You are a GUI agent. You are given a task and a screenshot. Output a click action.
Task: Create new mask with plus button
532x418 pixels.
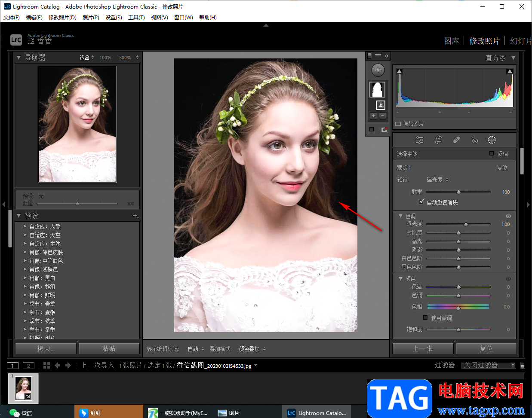tap(378, 70)
